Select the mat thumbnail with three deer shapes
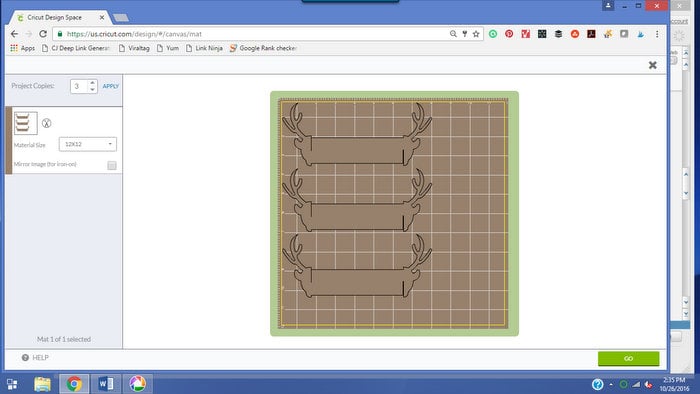The width and height of the screenshot is (700, 394). pos(25,123)
